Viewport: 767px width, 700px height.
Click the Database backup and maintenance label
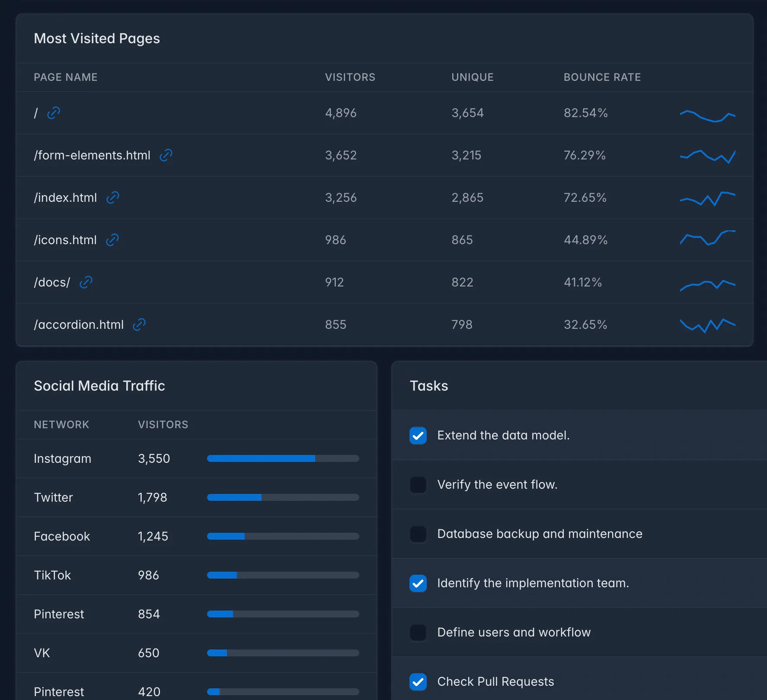pos(540,534)
